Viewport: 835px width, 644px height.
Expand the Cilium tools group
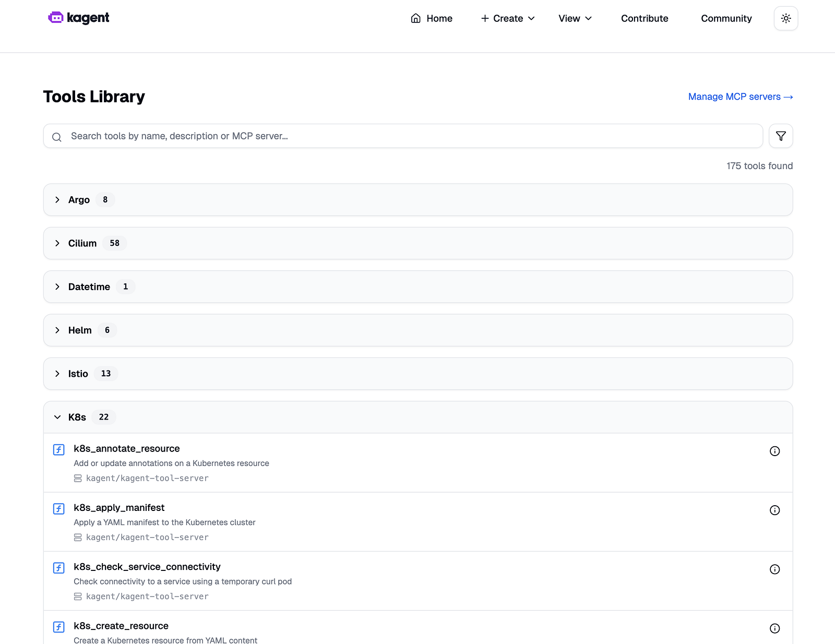point(418,243)
